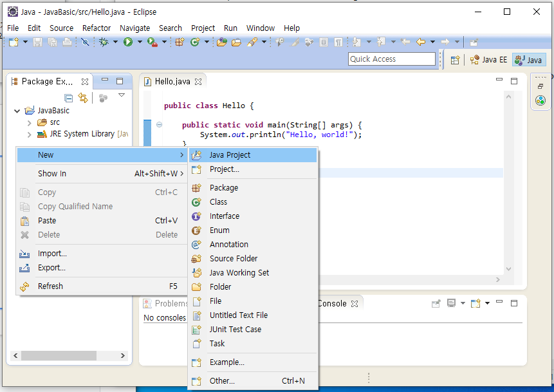Choose Java Project from the New submenu
The height and width of the screenshot is (392, 554).
[x=253, y=155]
